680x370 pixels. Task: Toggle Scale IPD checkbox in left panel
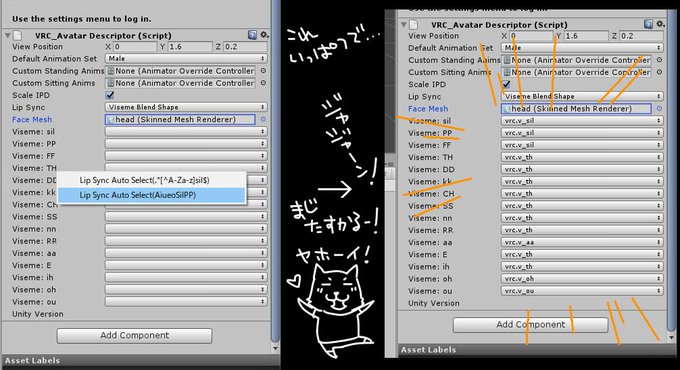tap(110, 95)
